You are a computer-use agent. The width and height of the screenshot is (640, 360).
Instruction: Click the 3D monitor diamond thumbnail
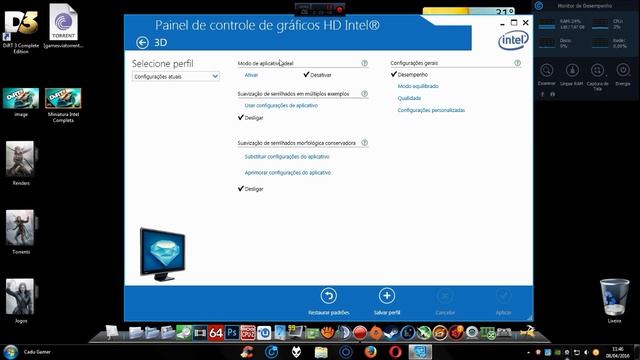coord(162,254)
